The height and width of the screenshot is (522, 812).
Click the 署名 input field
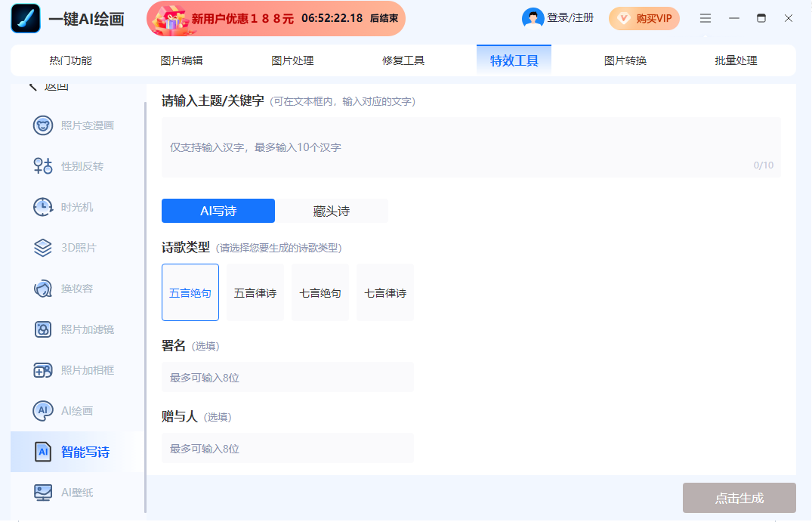coord(287,377)
